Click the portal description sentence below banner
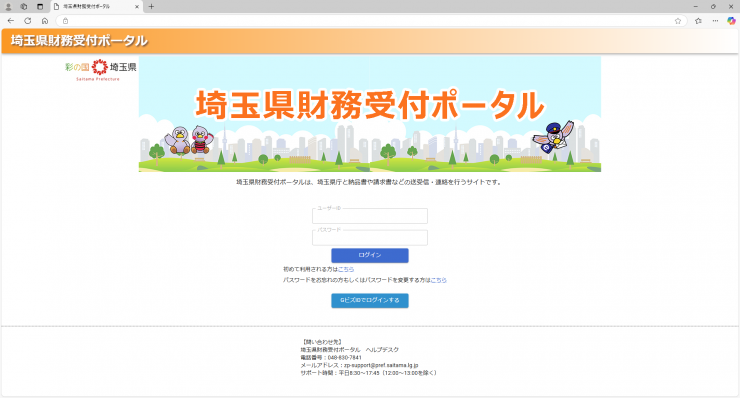 [369, 182]
